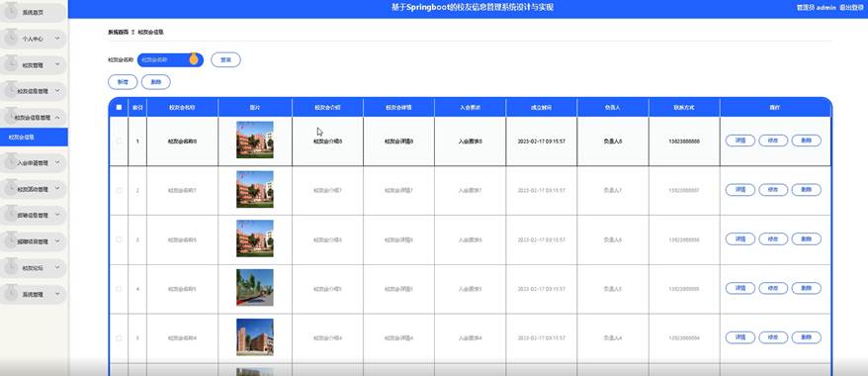Click the 入会要求8 cell

coord(470,141)
